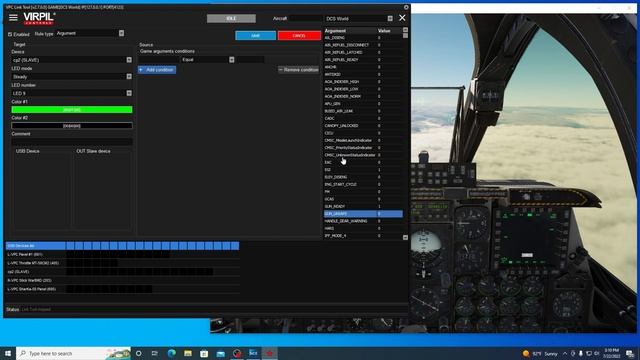Viewport: 640px width, 360px height.
Task: Close the rule editor with the X icon
Action: [x=402, y=18]
